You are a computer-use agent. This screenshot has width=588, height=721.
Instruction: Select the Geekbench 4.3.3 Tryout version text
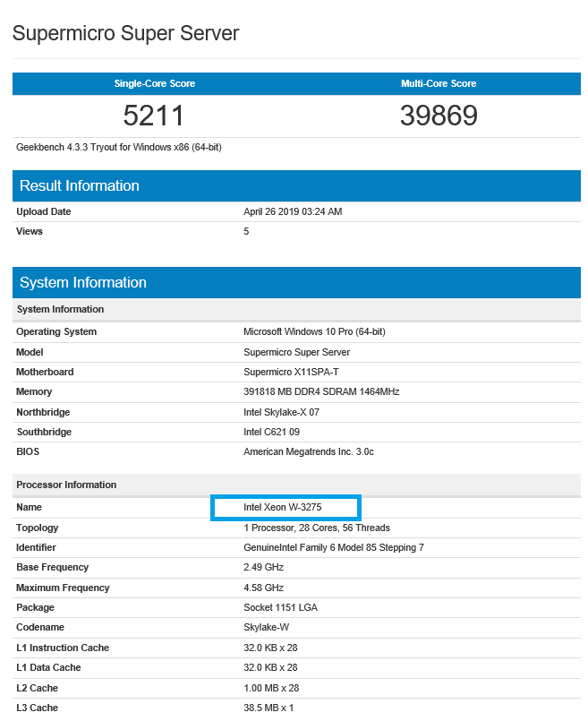click(x=119, y=147)
